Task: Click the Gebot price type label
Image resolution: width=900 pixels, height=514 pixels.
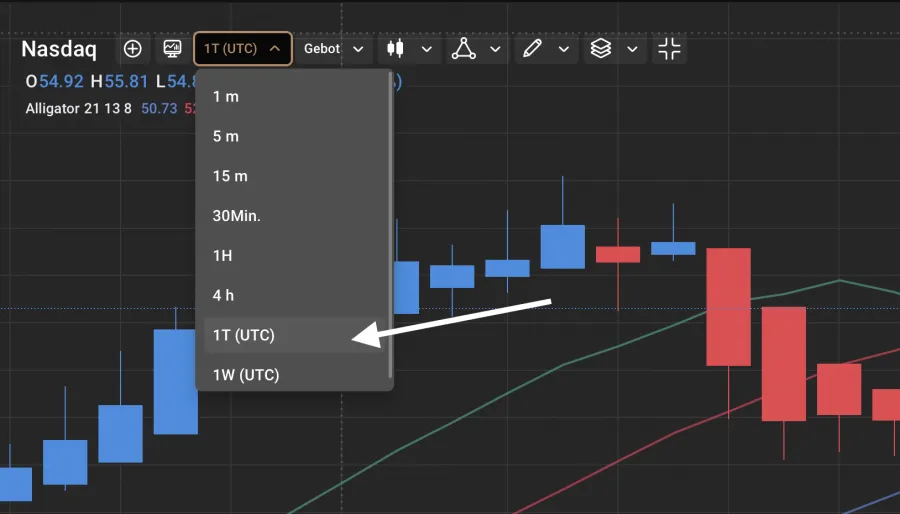Action: pyautogui.click(x=322, y=49)
